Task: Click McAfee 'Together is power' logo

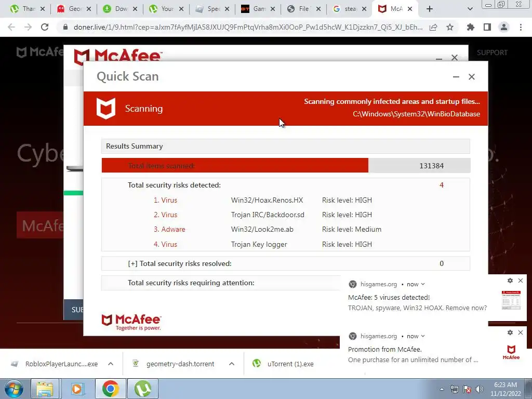Action: click(131, 322)
